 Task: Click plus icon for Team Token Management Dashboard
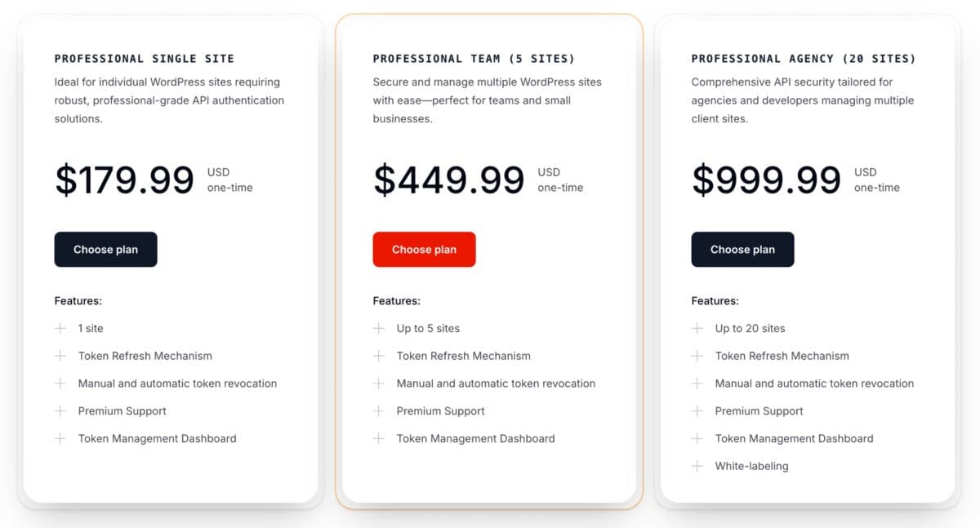point(378,438)
